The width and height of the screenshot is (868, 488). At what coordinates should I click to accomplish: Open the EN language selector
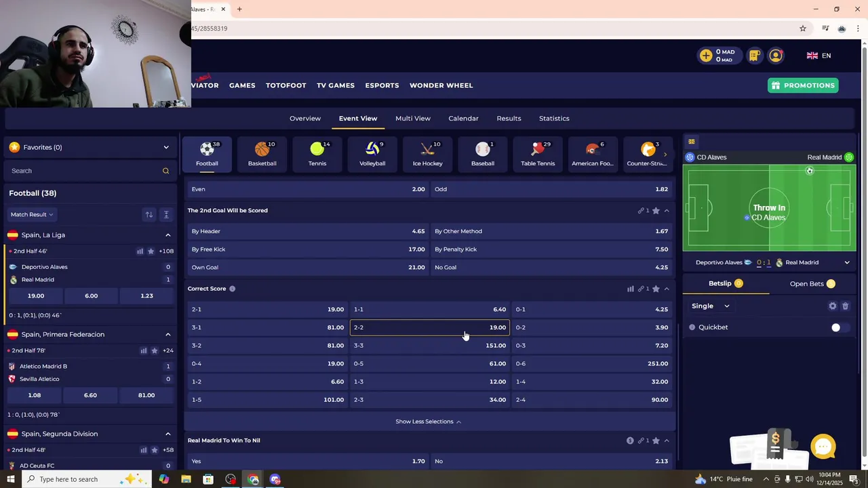[x=819, y=56]
